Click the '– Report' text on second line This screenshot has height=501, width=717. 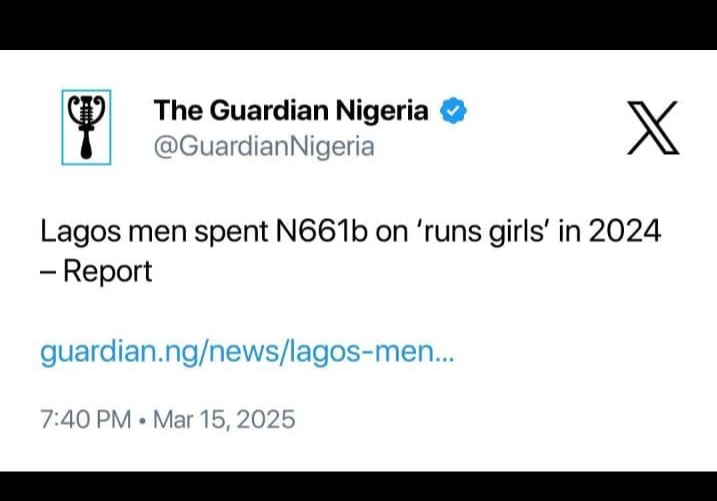point(96,270)
